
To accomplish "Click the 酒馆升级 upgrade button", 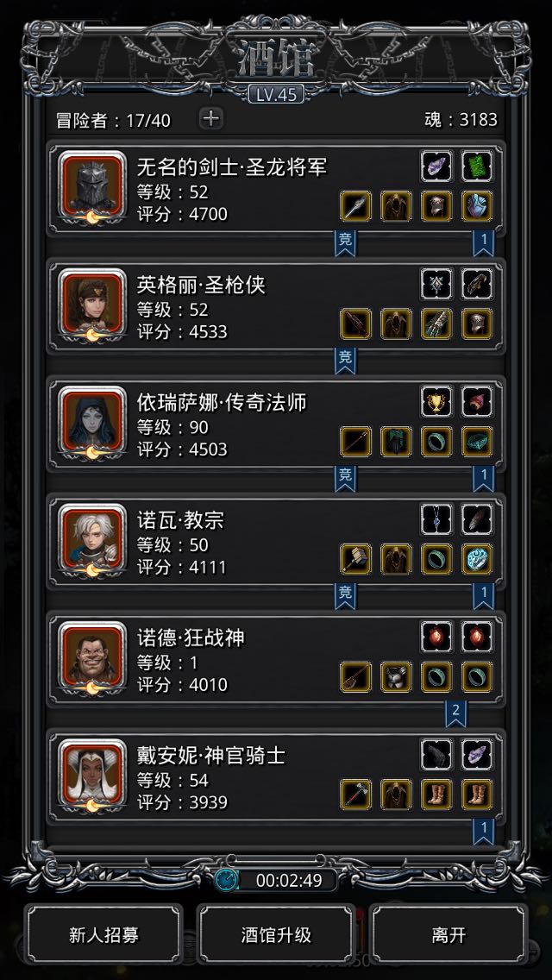I will pyautogui.click(x=276, y=936).
